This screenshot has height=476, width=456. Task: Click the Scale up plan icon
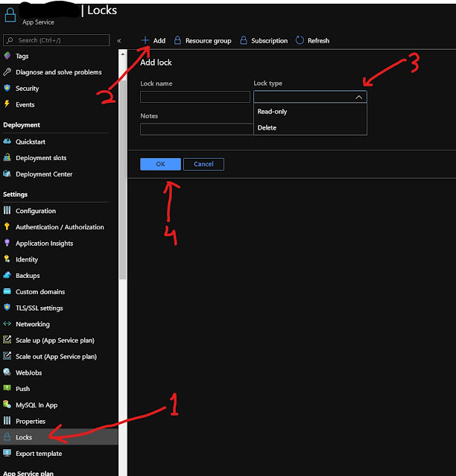click(7, 340)
